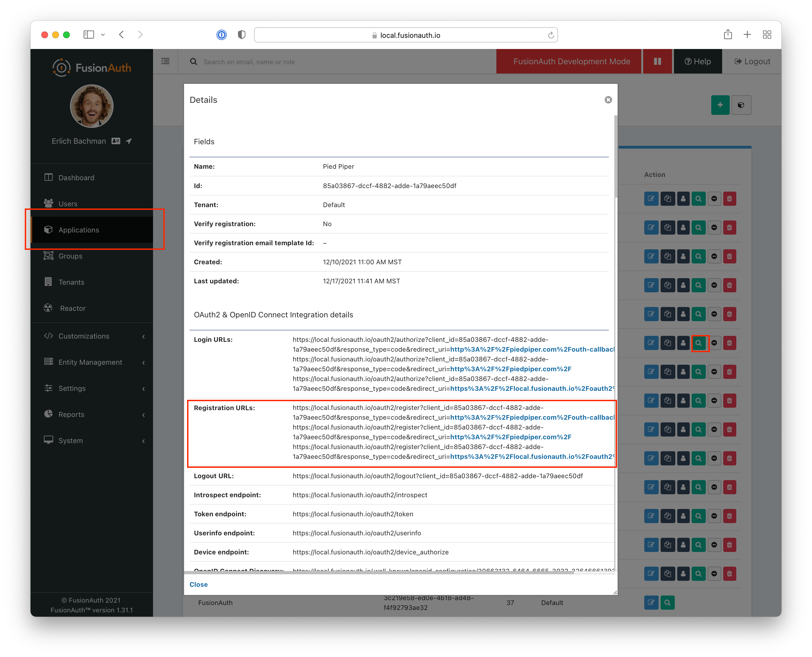The width and height of the screenshot is (812, 657).
Task: Click Safari's share icon
Action: [728, 35]
